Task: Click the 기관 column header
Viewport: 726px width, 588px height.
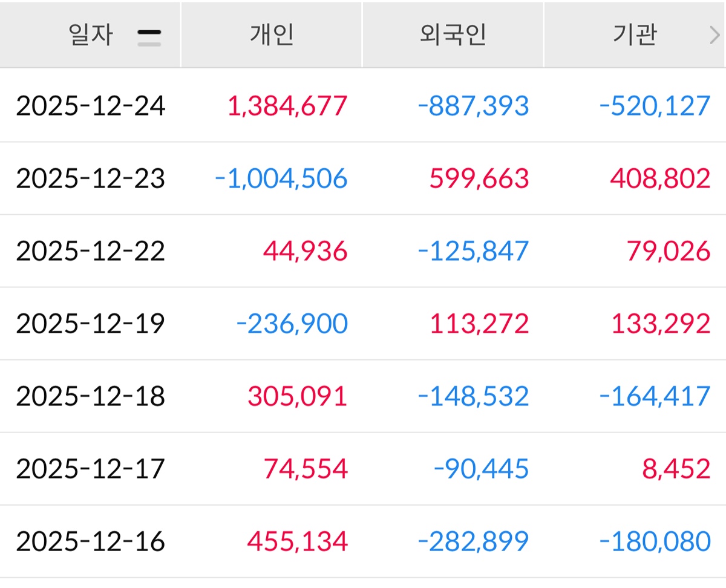Action: pyautogui.click(x=634, y=35)
